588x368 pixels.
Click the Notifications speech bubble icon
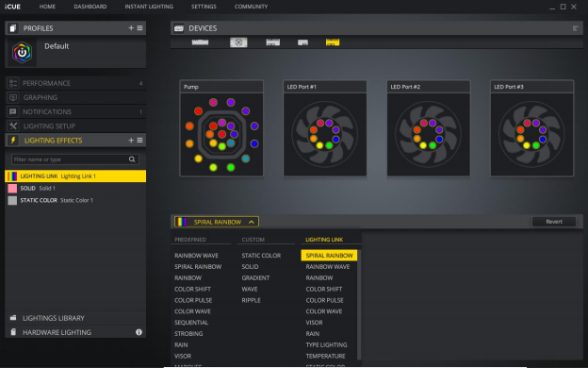13,111
